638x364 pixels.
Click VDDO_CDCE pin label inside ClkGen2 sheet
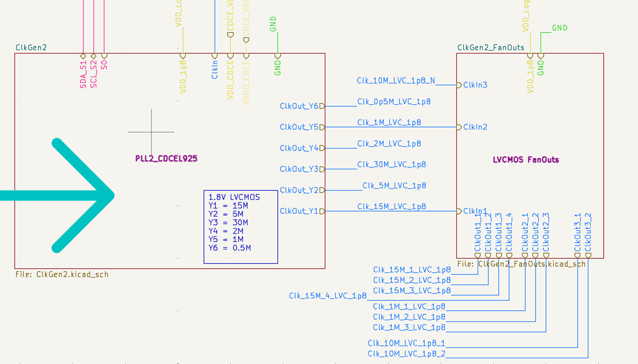(246, 83)
